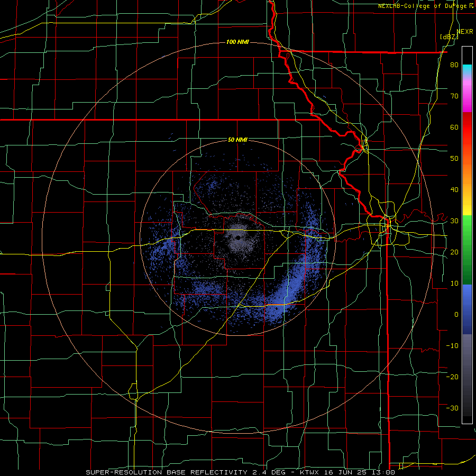Screen dimensions: 476x476
Task: Click the black radar site dot at the rings' center
Action: point(237,237)
